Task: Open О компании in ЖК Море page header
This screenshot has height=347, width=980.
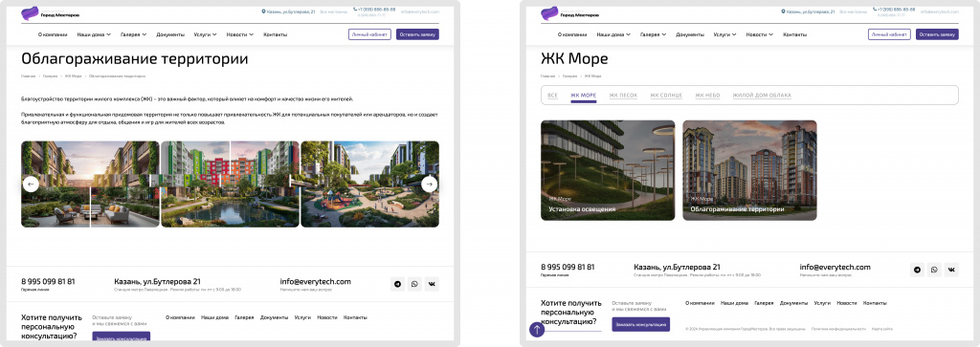Action: click(572, 34)
